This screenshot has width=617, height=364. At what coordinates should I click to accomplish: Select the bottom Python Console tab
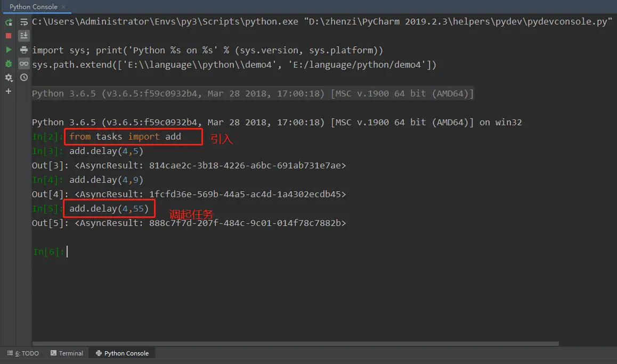(123, 353)
